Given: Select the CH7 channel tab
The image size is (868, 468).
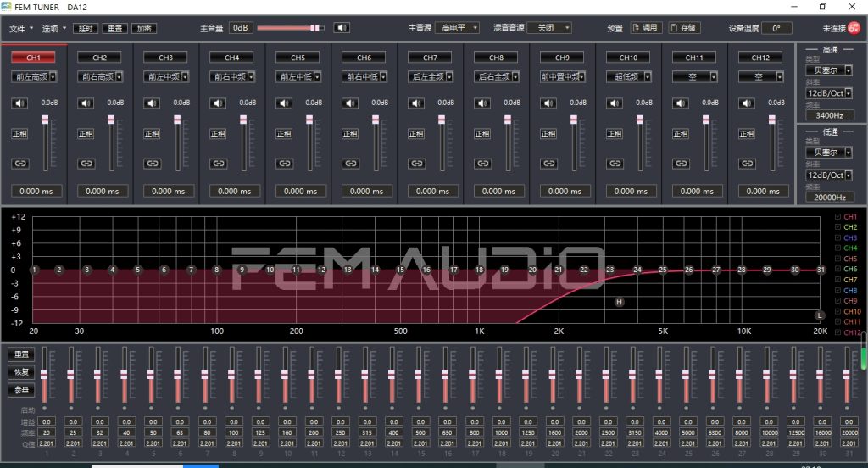Looking at the screenshot, I should 430,58.
